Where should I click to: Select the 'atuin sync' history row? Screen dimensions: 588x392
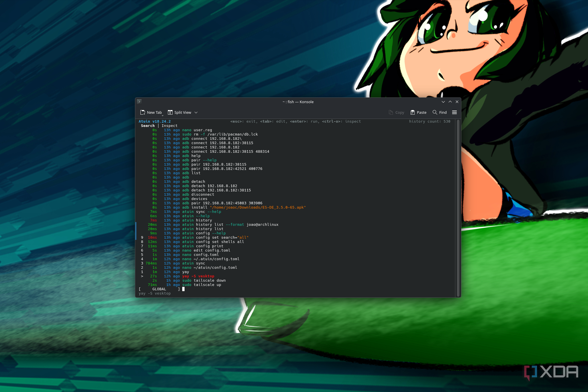click(193, 263)
